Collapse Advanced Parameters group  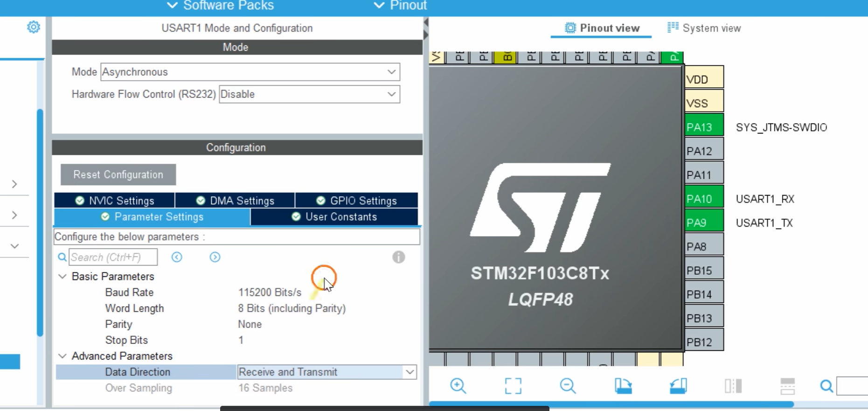(62, 356)
